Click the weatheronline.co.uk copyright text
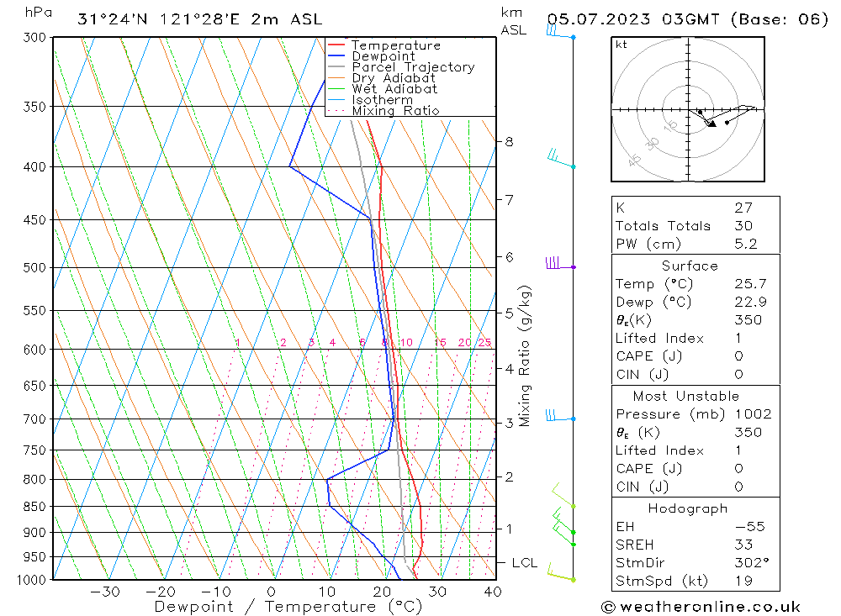This screenshot has width=841, height=616. (x=701, y=607)
